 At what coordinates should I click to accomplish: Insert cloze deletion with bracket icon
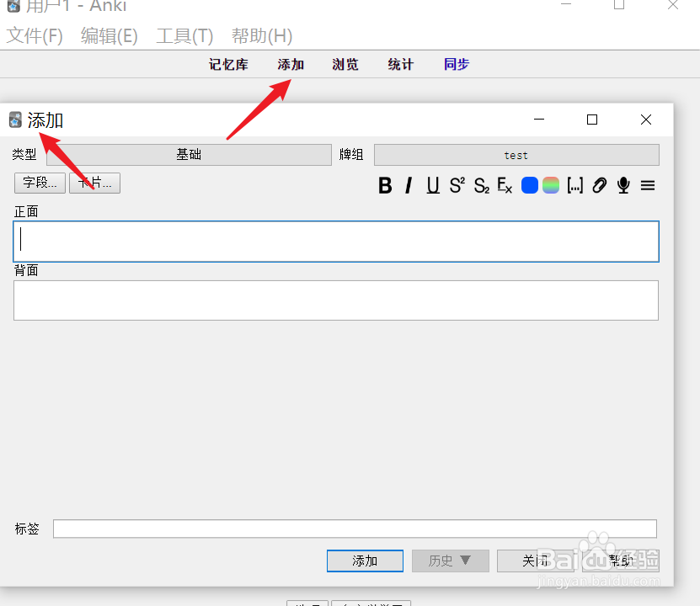[575, 185]
